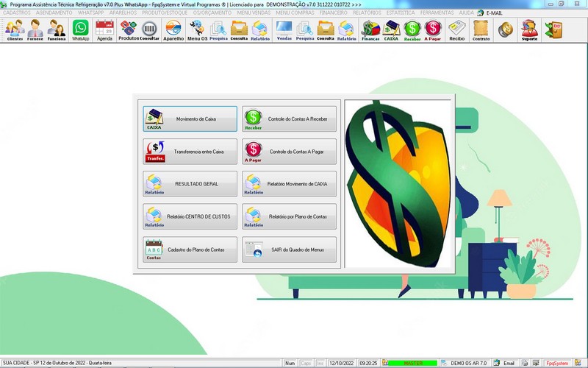
Task: Open the Fornece suppliers icon
Action: 35,30
